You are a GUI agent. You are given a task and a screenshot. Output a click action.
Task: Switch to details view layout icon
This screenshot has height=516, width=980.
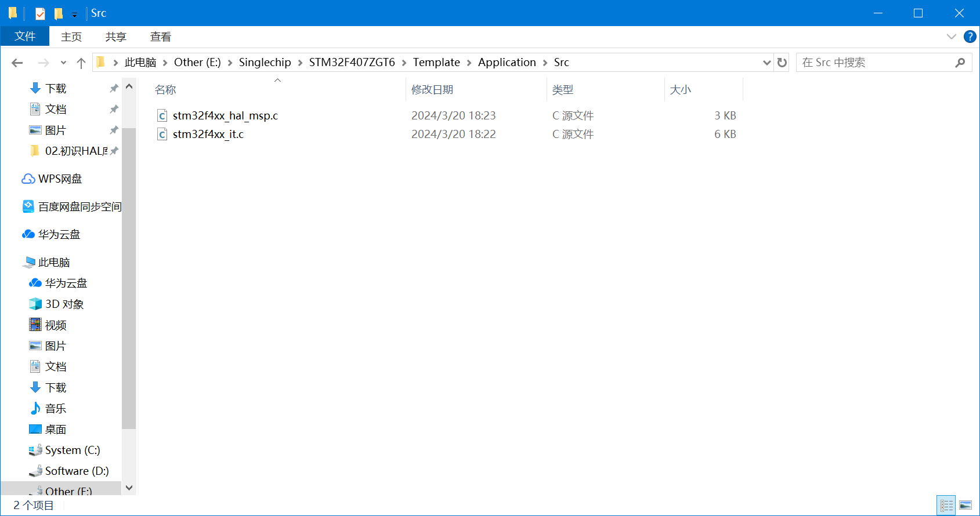coord(946,506)
